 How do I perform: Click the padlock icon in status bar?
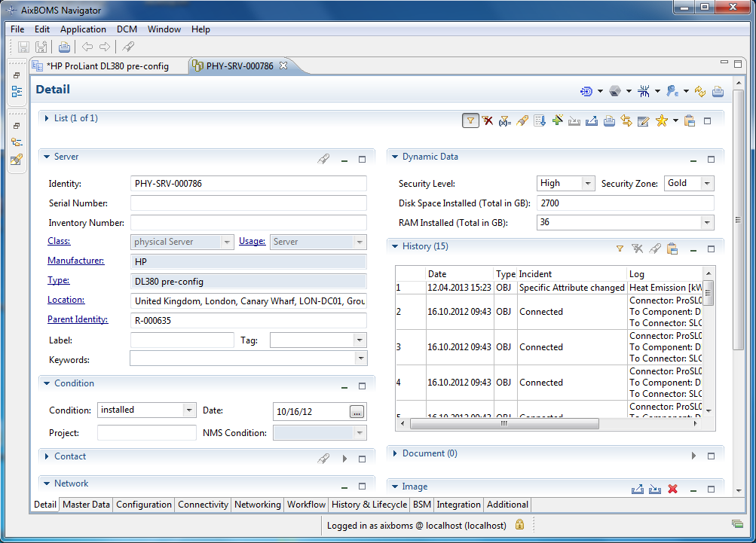[x=519, y=525]
